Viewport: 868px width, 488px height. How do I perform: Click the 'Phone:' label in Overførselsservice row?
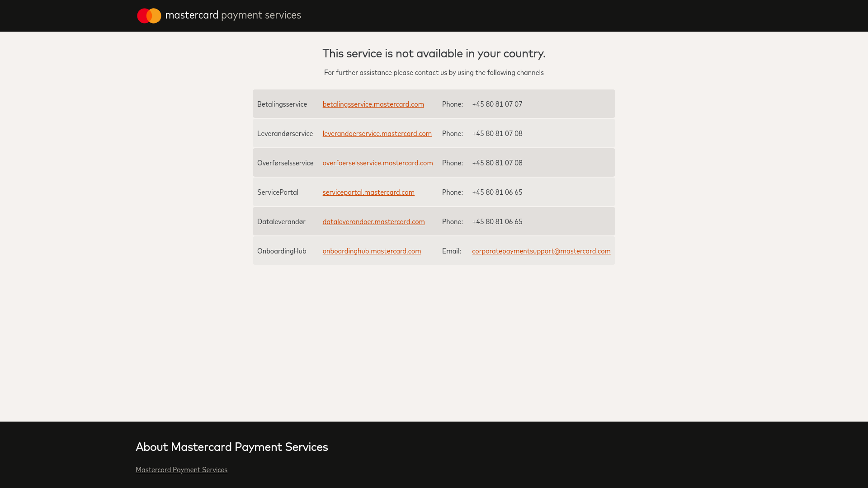click(453, 163)
